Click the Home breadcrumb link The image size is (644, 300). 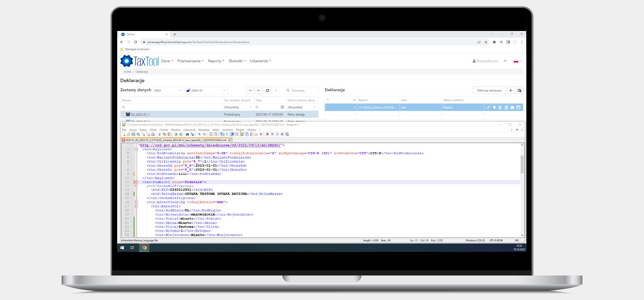[127, 72]
